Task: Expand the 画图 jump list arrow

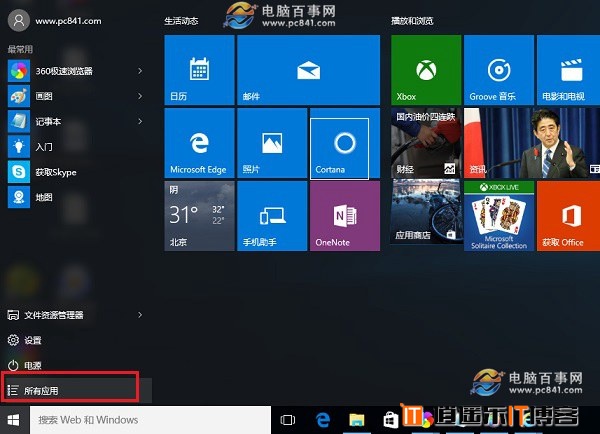Action: pos(140,96)
